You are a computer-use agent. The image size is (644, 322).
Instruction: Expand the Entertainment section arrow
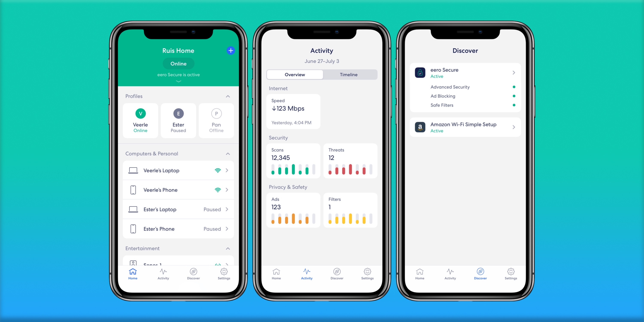click(x=228, y=249)
